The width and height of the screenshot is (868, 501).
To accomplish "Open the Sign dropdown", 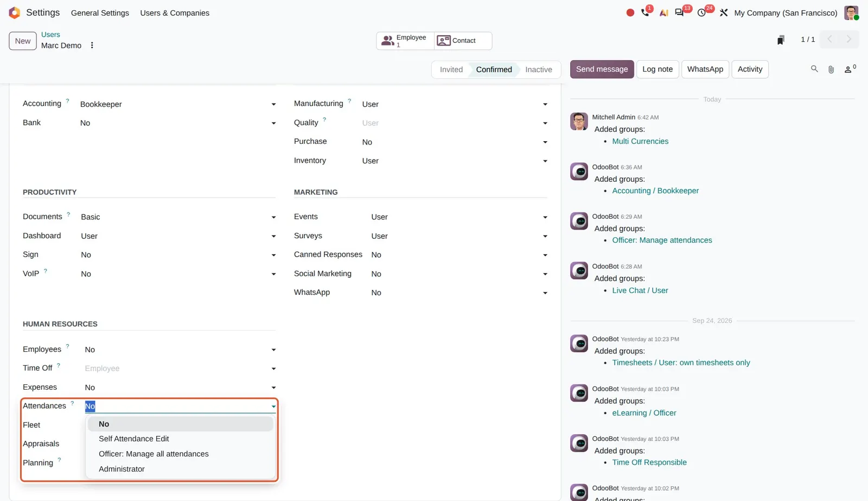I will (178, 255).
